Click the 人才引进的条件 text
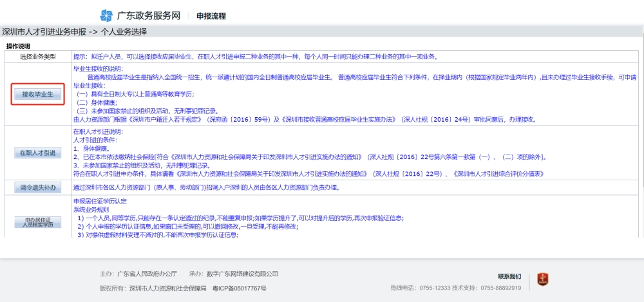644x302 pixels. coord(95,140)
